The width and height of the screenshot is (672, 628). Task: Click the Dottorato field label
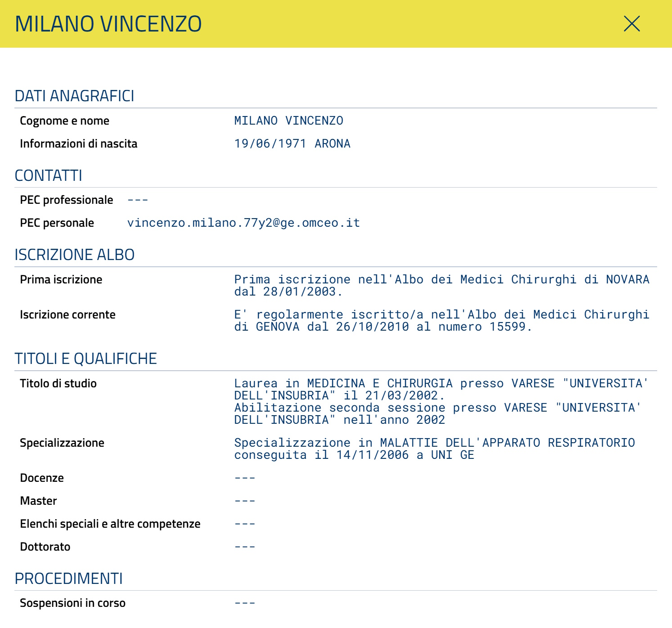click(45, 547)
